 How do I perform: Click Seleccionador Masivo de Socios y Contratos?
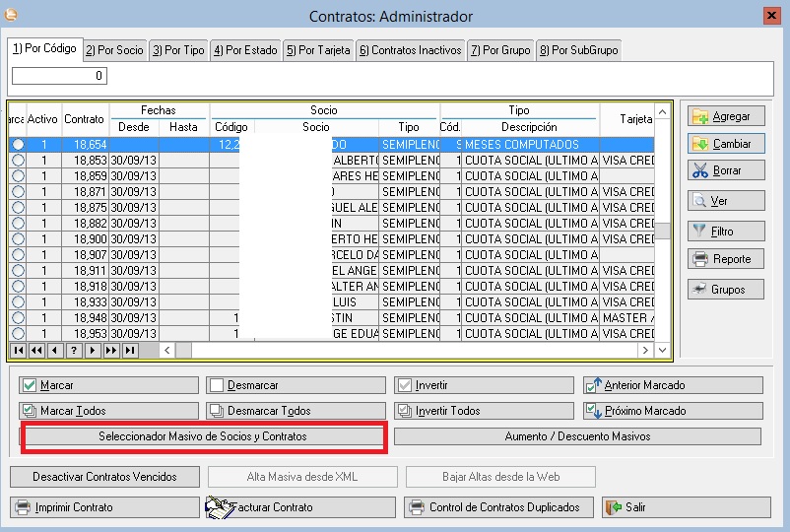(x=203, y=436)
